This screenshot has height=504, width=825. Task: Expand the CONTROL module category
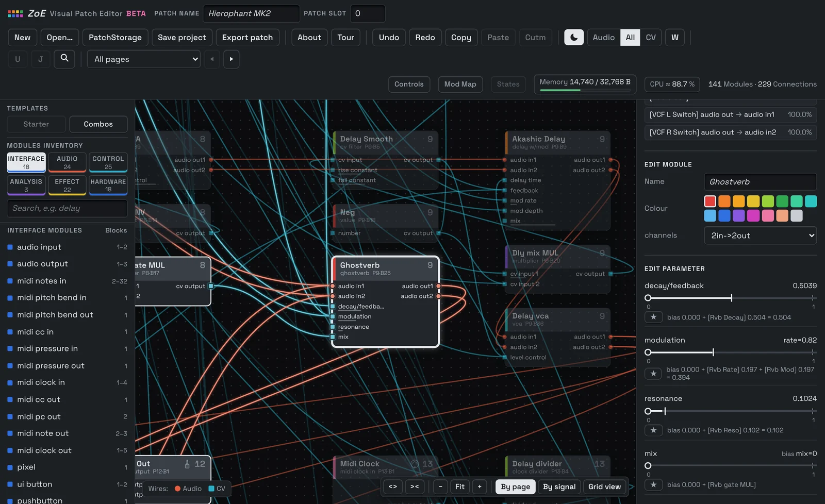(108, 162)
